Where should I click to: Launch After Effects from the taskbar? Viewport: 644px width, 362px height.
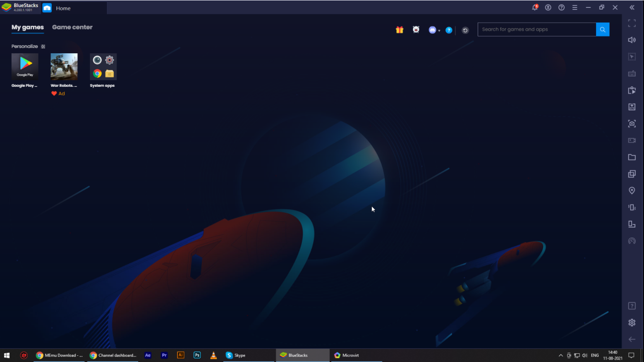pyautogui.click(x=148, y=355)
